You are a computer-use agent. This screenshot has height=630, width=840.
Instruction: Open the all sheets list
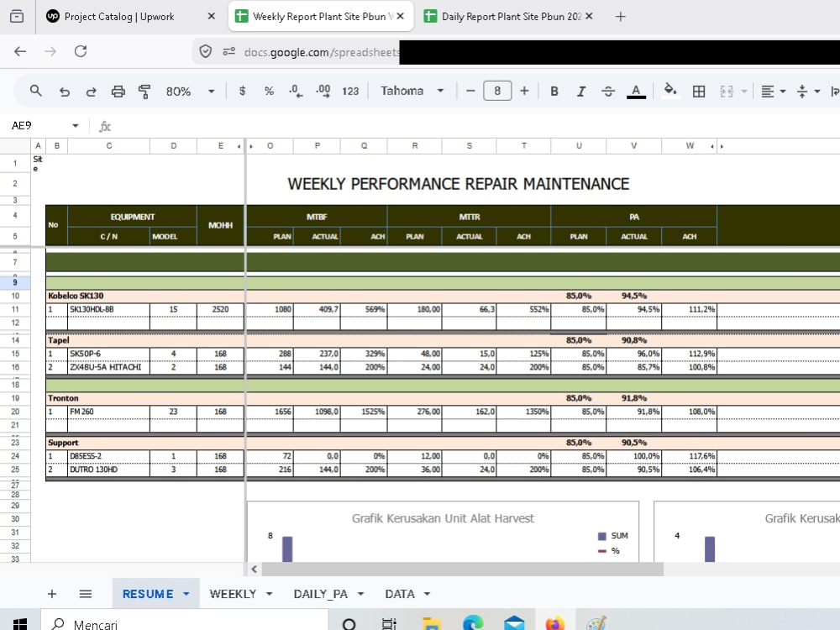click(85, 594)
